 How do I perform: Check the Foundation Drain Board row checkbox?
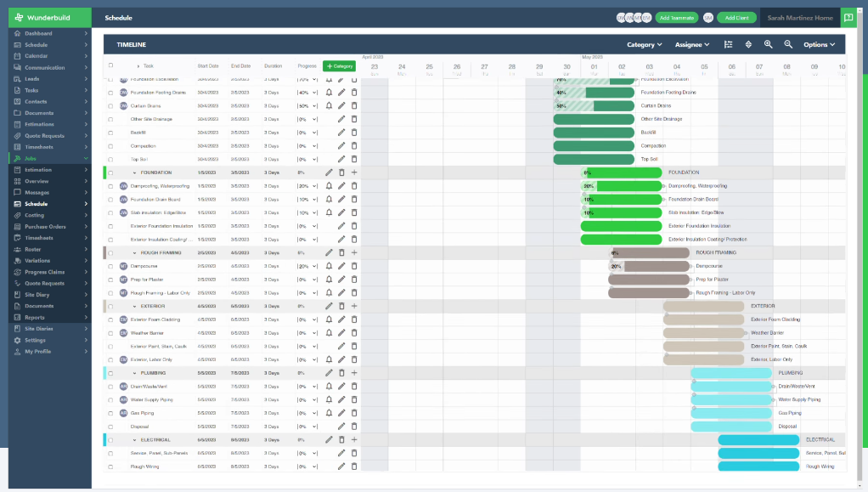point(110,200)
